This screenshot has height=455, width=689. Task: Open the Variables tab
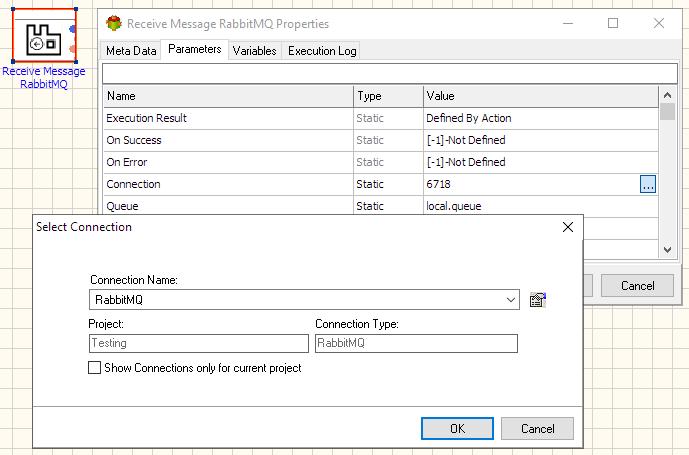[254, 51]
